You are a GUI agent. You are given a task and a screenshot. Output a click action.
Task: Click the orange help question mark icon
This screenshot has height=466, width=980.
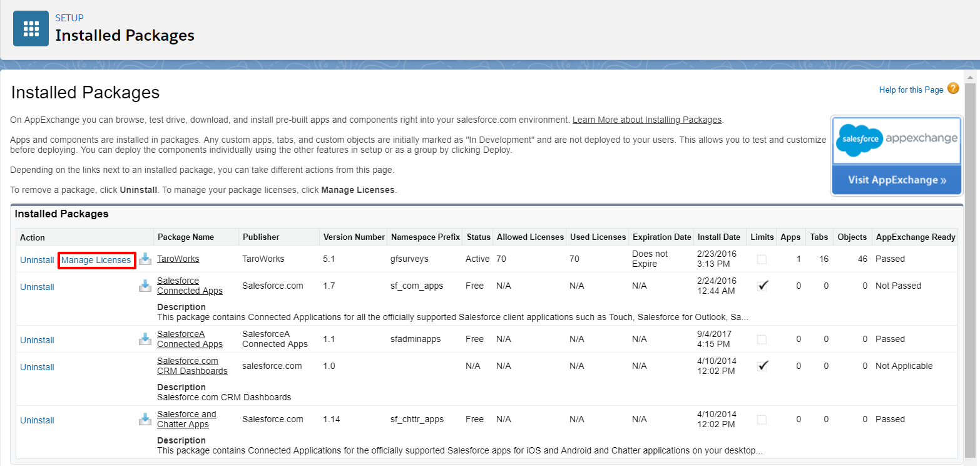click(953, 89)
